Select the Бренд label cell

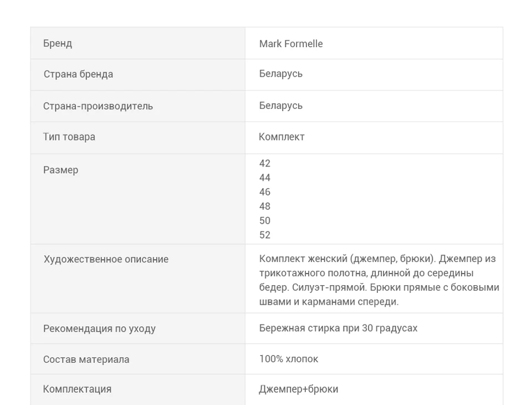point(138,43)
